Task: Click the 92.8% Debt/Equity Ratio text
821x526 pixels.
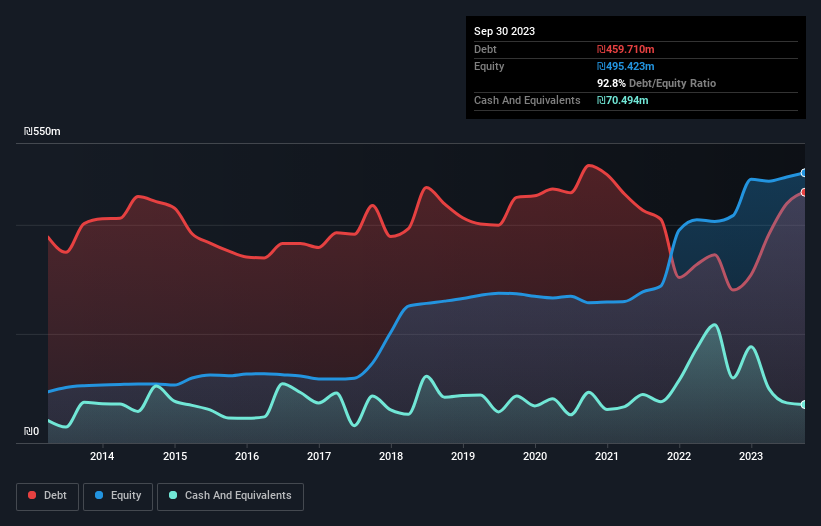Action: pyautogui.click(x=656, y=83)
